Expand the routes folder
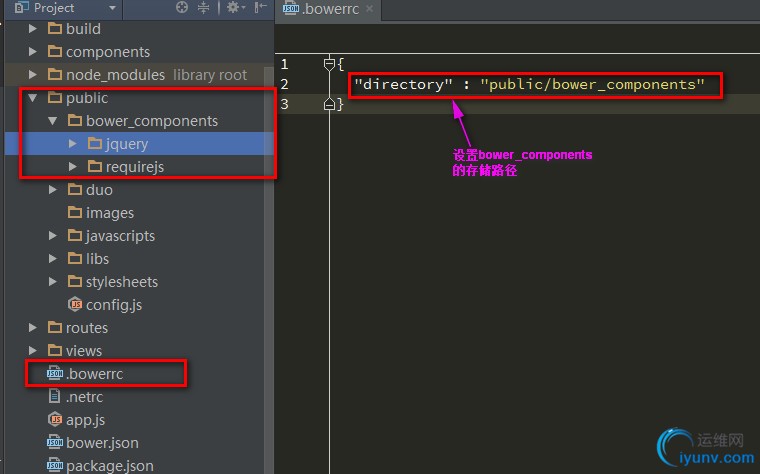760x474 pixels. [x=32, y=328]
